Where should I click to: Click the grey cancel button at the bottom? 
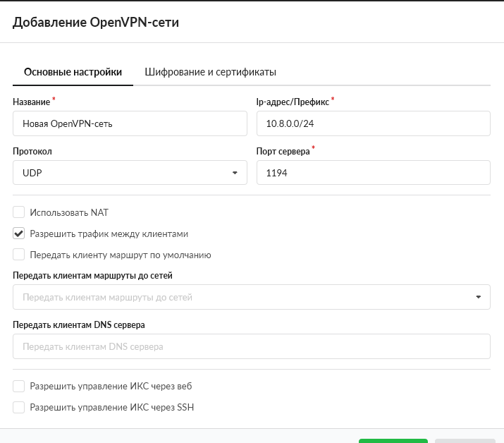coord(465,441)
